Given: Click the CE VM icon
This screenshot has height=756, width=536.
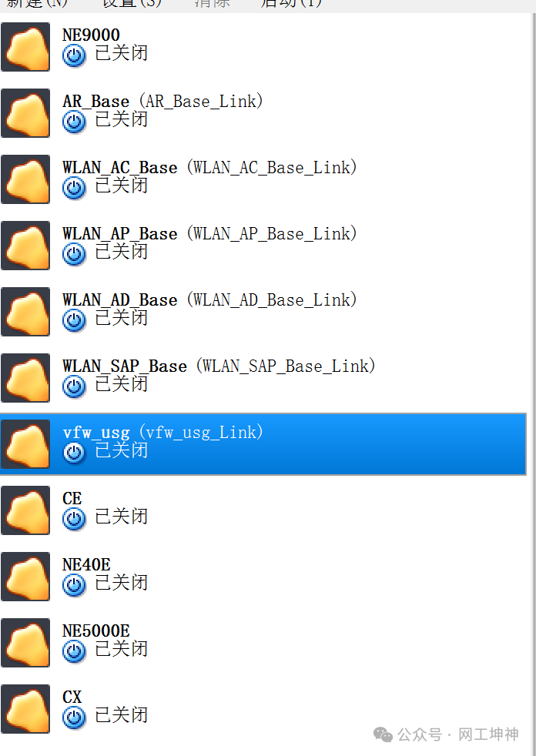Looking at the screenshot, I should tap(25, 510).
